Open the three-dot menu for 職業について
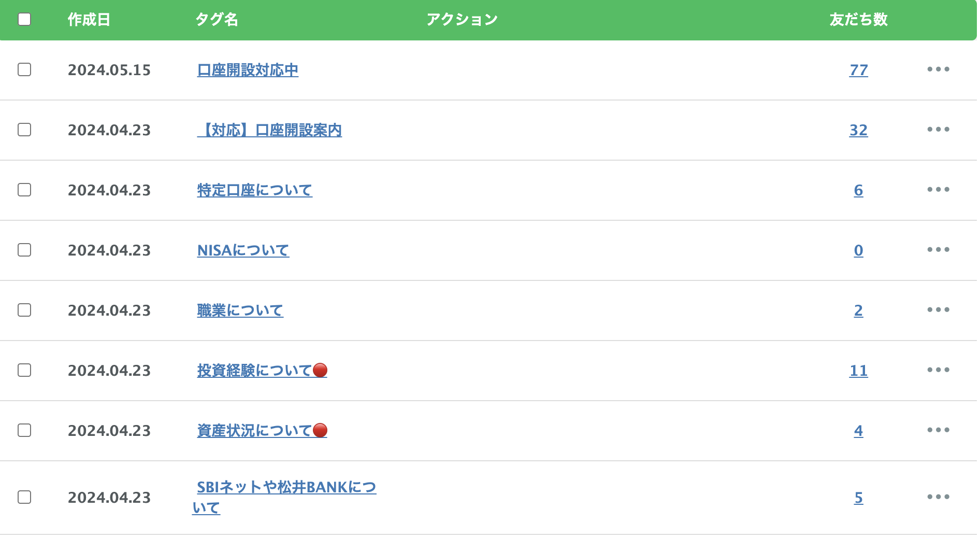Image resolution: width=980 pixels, height=538 pixels. tap(940, 310)
